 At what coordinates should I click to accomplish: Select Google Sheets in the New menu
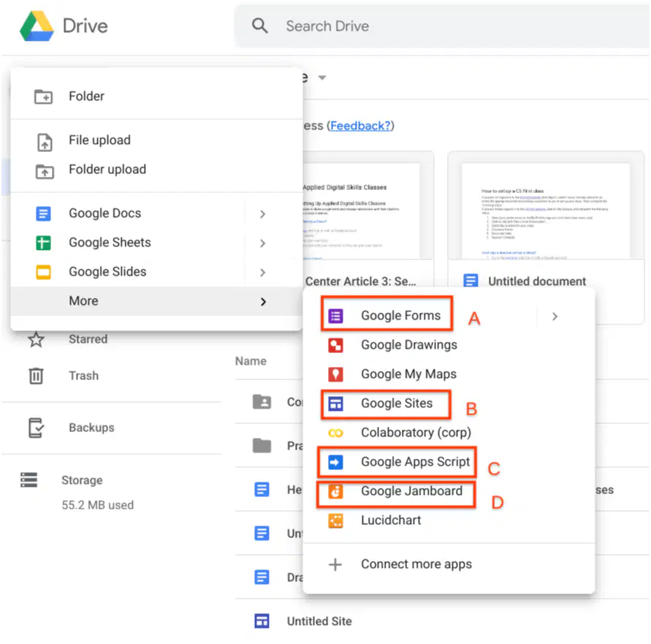tap(156, 243)
